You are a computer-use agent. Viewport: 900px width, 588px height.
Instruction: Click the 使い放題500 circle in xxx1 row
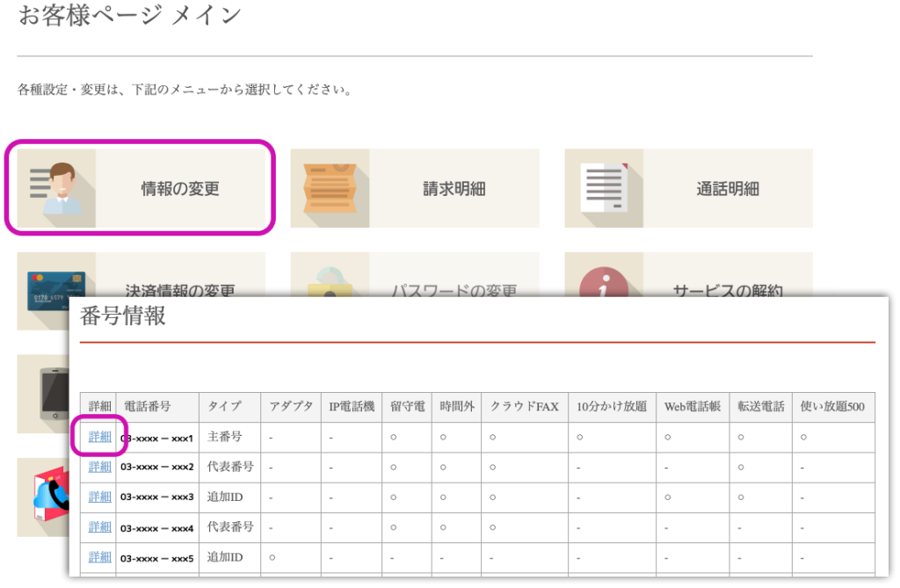pos(803,438)
